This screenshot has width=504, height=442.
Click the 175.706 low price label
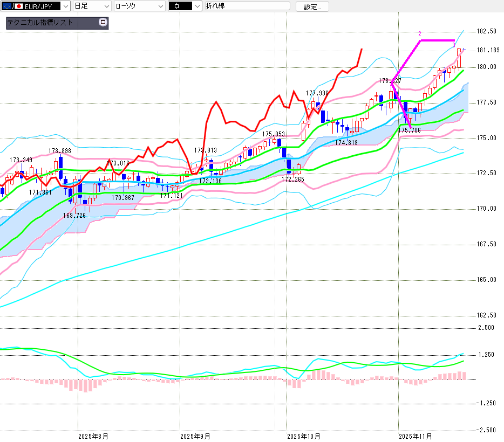pyautogui.click(x=409, y=130)
